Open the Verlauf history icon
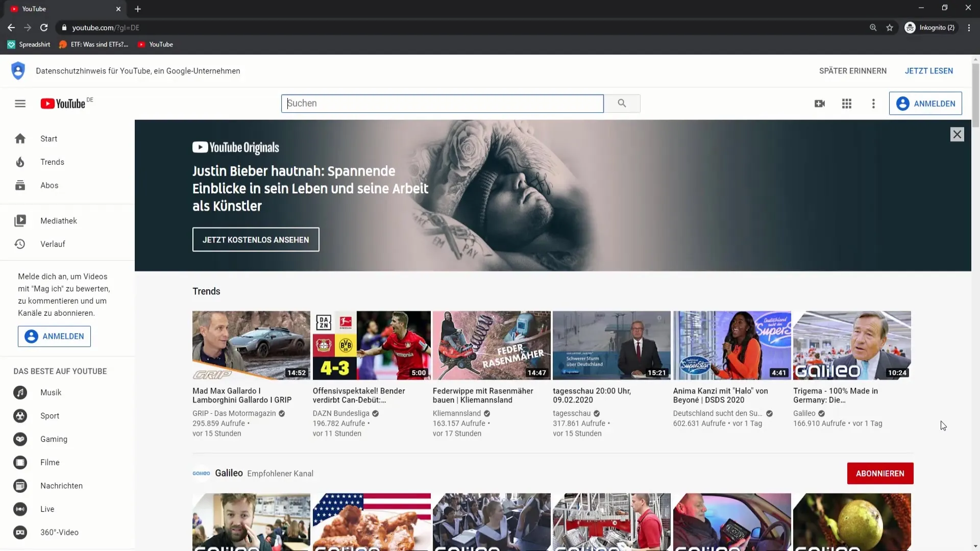980x551 pixels. 20,244
